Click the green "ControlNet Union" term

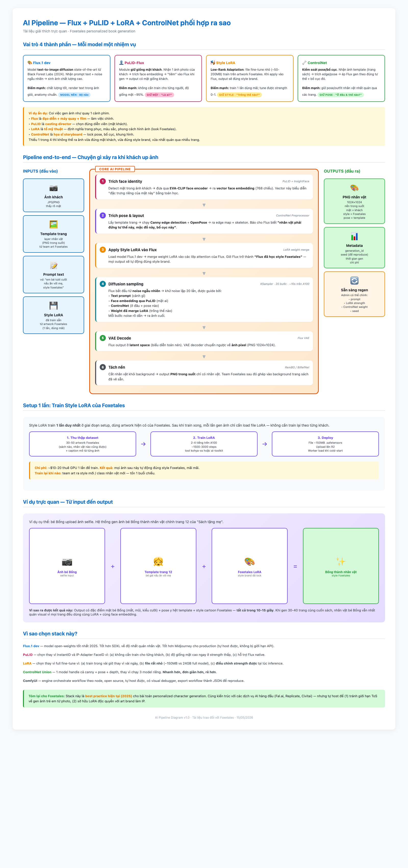[x=37, y=672]
